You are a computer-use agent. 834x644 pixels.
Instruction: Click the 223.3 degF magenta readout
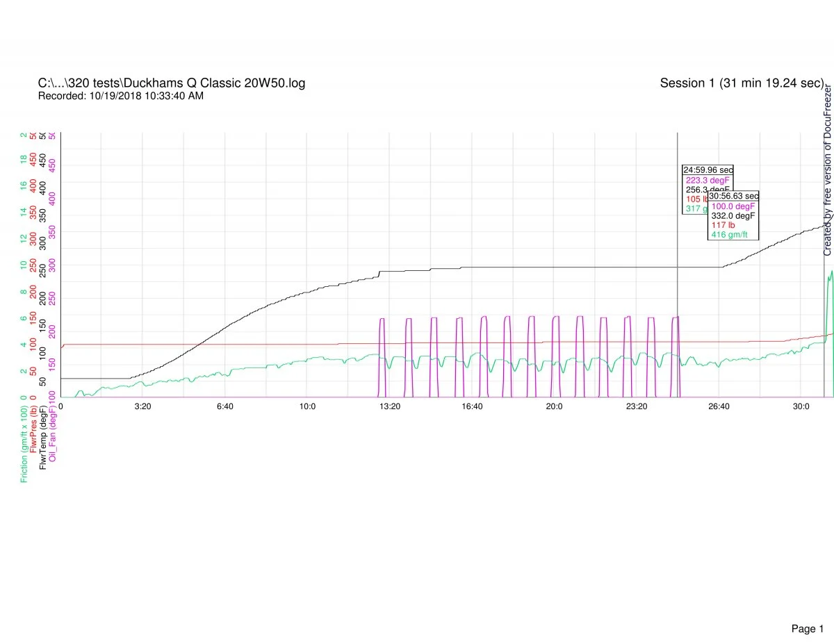tap(708, 180)
